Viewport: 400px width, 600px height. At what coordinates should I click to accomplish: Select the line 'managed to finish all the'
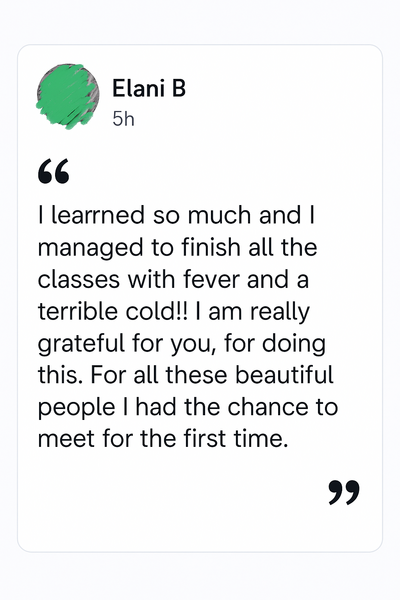point(178,248)
